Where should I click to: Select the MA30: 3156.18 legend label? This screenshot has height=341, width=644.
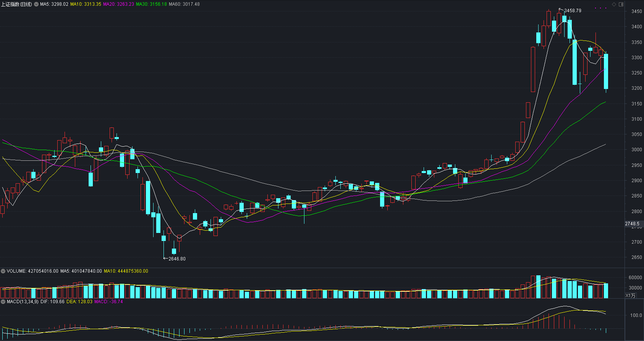pos(151,4)
